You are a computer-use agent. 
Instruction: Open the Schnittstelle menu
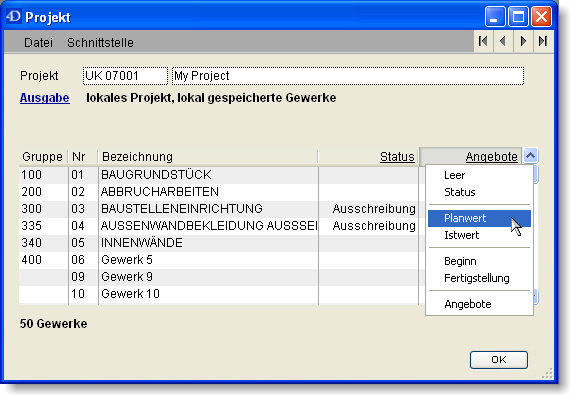coord(100,43)
